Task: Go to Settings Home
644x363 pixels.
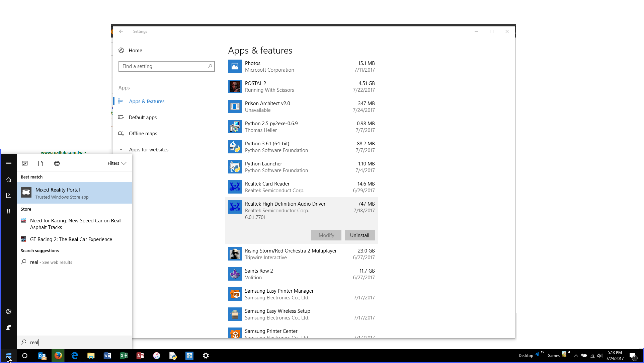Action: click(136, 50)
